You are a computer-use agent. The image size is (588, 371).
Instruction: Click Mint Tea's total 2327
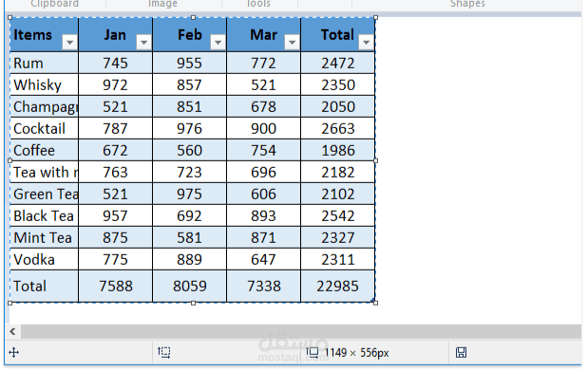[337, 237]
